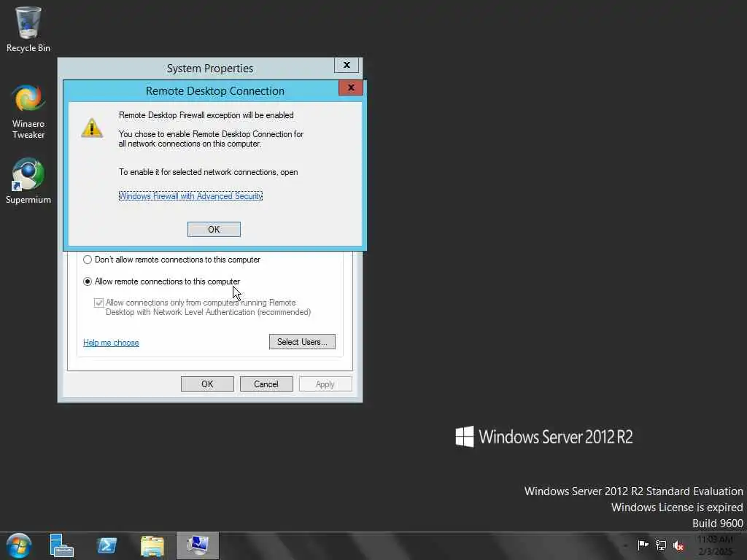Click the System Properties title bar
Image resolution: width=747 pixels, height=560 pixels.
click(x=210, y=68)
